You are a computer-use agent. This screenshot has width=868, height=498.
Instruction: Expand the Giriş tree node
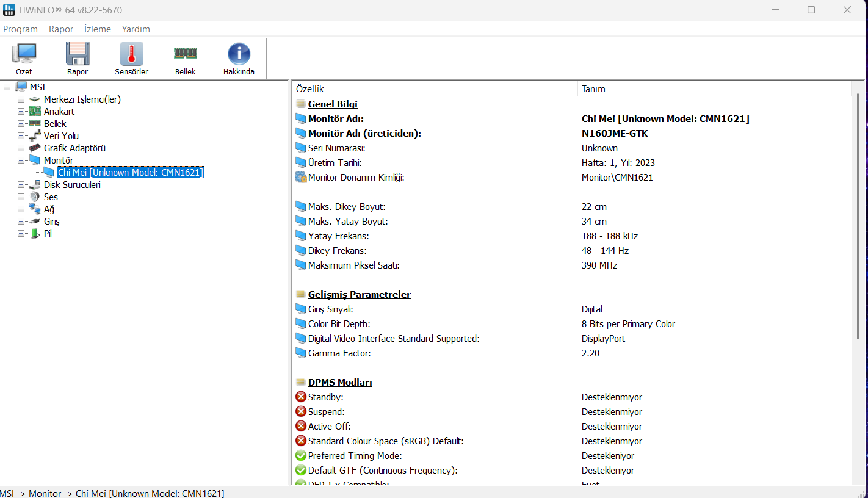[21, 222]
